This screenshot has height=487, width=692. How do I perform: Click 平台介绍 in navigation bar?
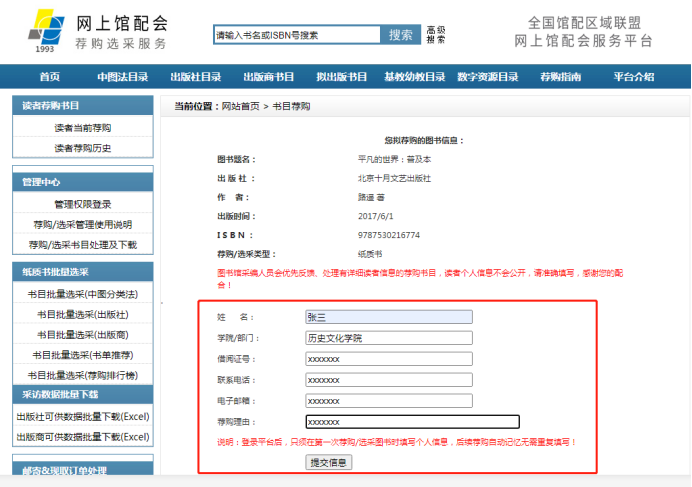(x=633, y=77)
